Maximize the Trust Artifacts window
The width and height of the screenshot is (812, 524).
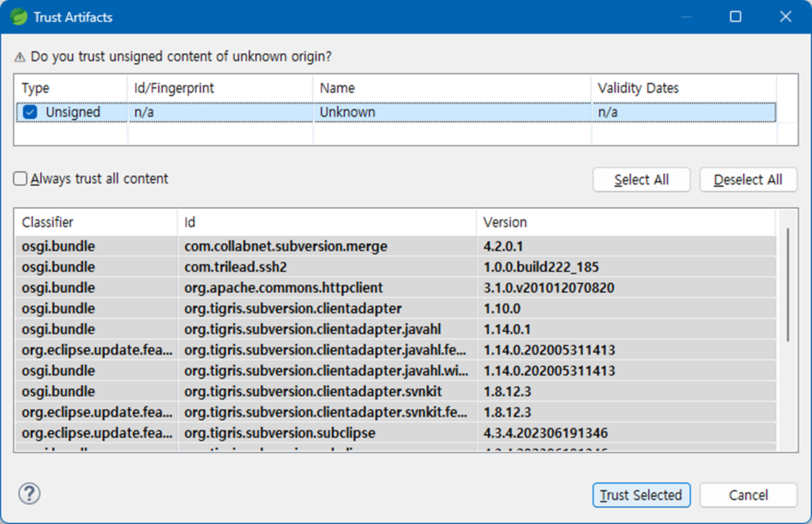735,17
